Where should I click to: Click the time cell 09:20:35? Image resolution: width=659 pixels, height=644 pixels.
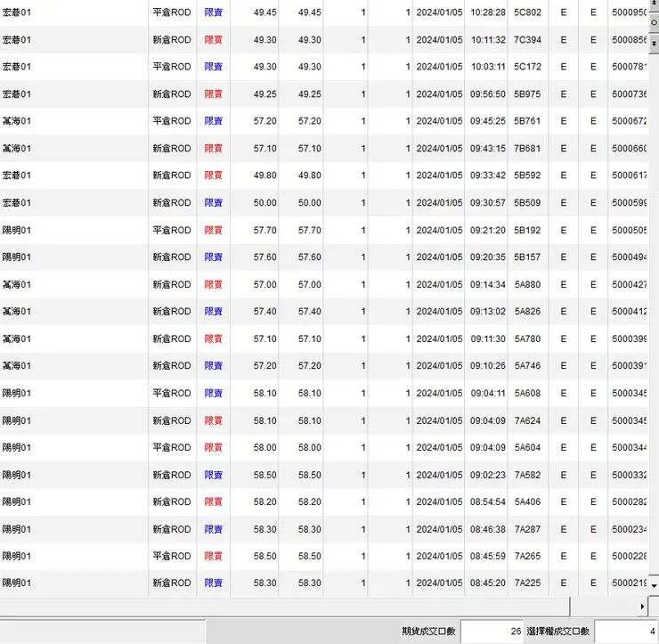click(488, 257)
